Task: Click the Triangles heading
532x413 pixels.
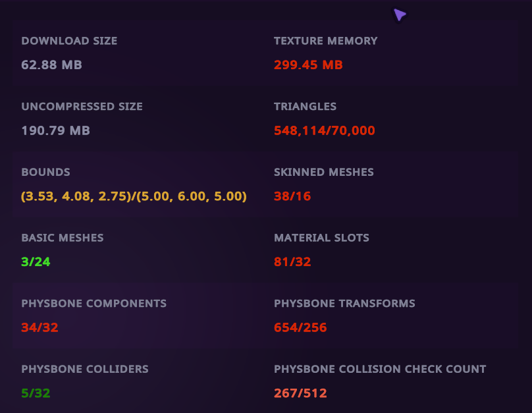Action: (x=305, y=107)
